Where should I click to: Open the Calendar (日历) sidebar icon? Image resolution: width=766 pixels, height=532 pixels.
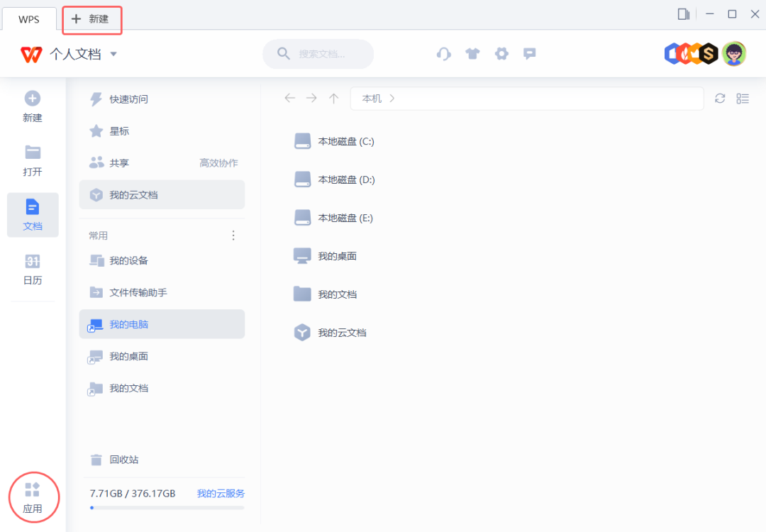click(33, 269)
